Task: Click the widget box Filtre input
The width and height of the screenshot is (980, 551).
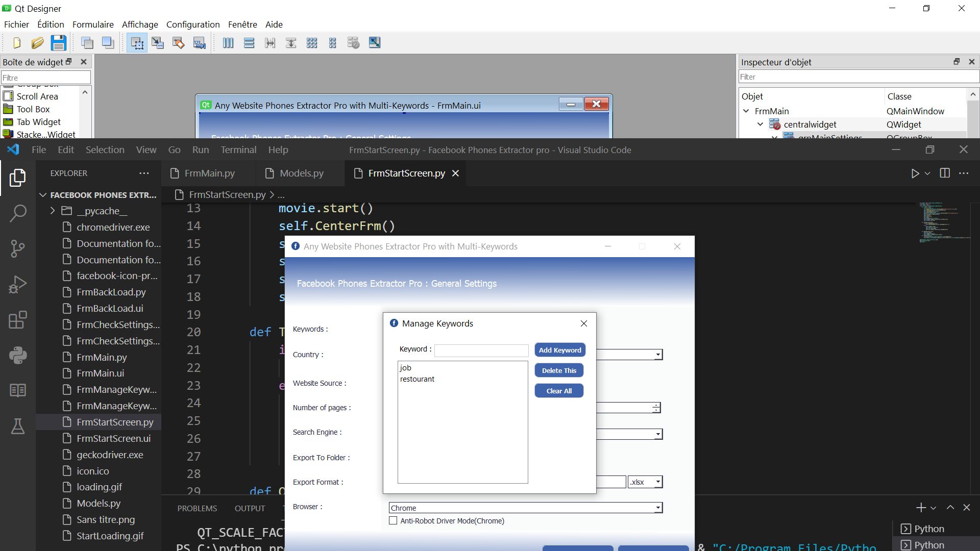Action: pyautogui.click(x=46, y=78)
